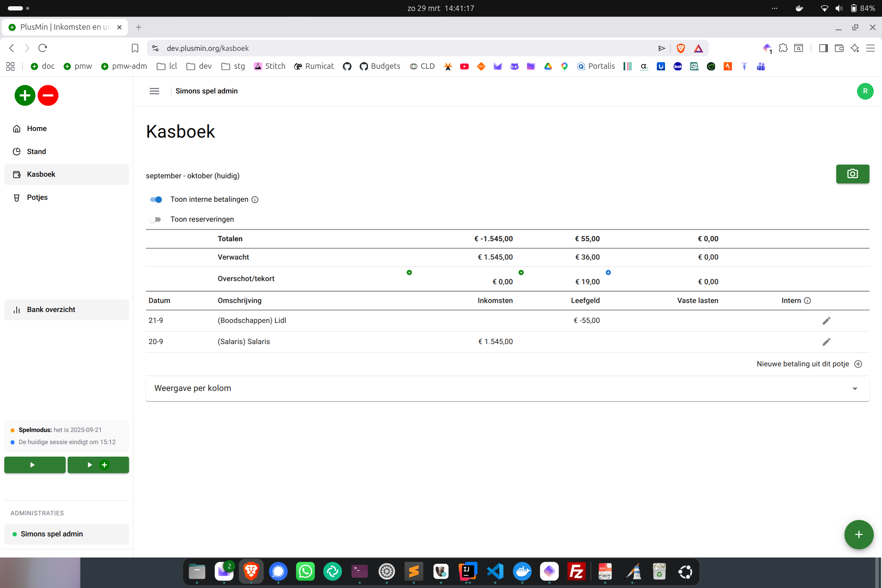Click info icon beside Toon interne betalingen

[255, 200]
